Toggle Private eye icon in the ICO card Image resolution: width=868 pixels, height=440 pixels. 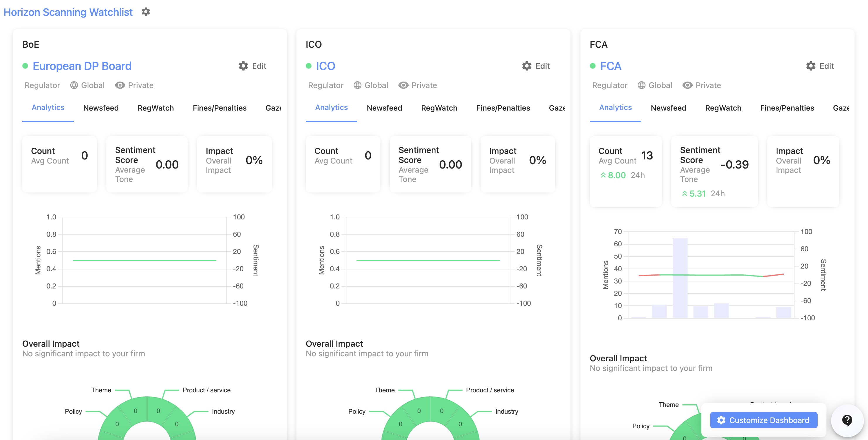403,85
